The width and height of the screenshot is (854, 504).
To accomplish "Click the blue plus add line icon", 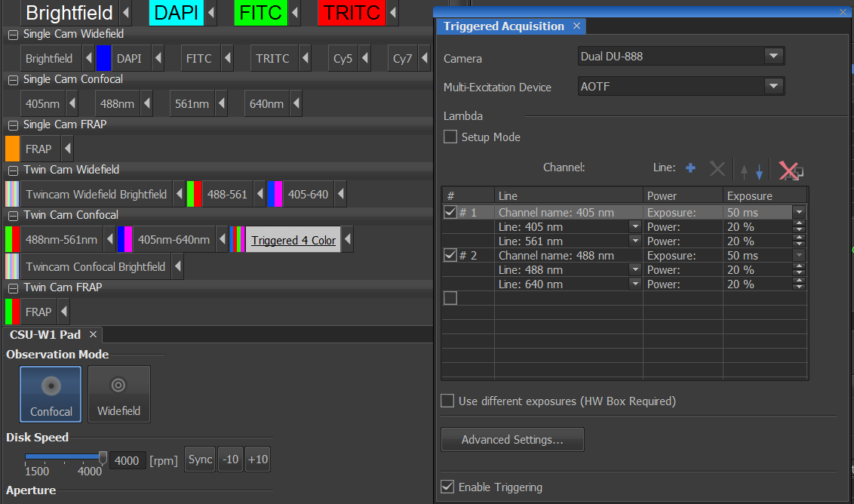I will [690, 168].
